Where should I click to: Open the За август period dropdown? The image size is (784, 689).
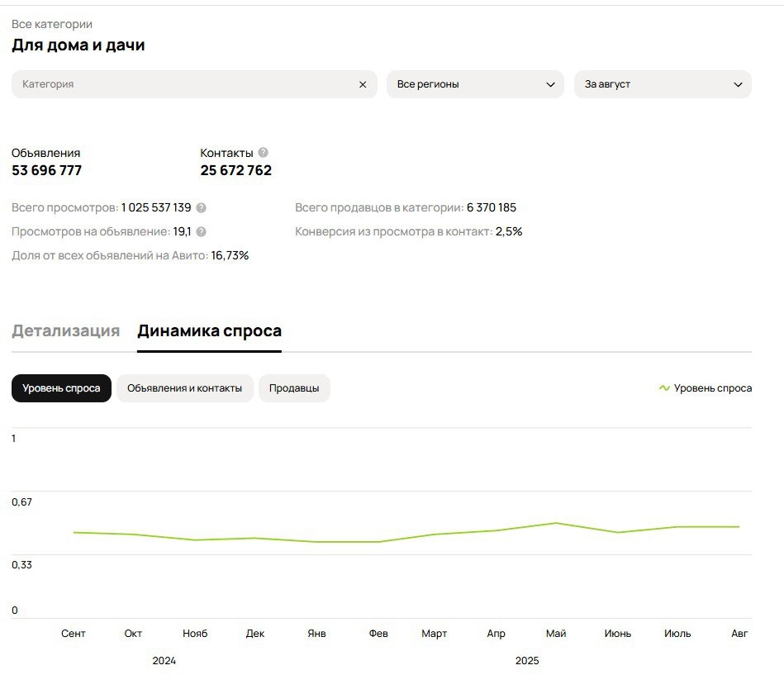(x=663, y=84)
